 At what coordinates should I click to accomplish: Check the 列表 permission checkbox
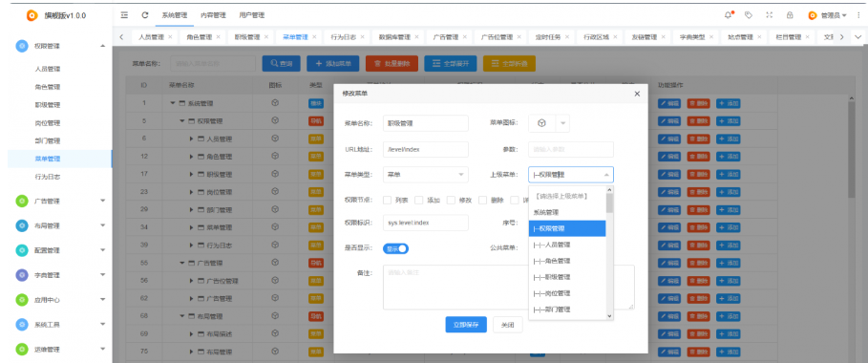[388, 200]
